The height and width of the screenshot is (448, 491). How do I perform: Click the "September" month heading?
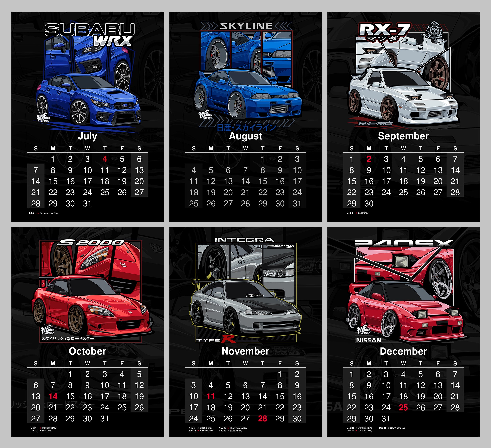pos(403,136)
